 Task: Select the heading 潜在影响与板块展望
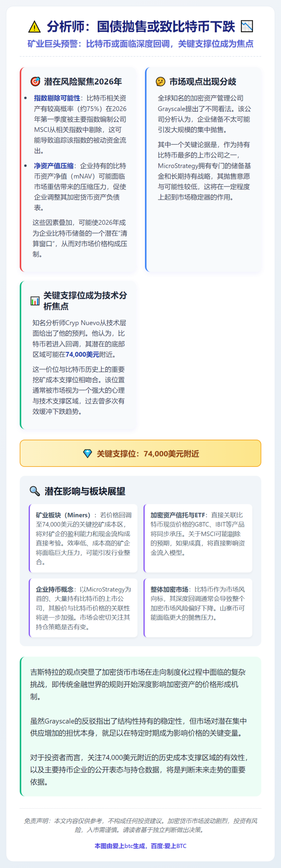coord(85,491)
